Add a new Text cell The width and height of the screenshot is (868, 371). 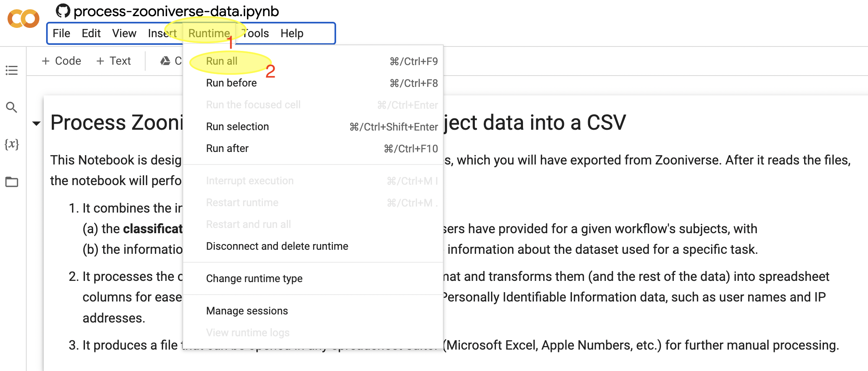click(x=114, y=61)
